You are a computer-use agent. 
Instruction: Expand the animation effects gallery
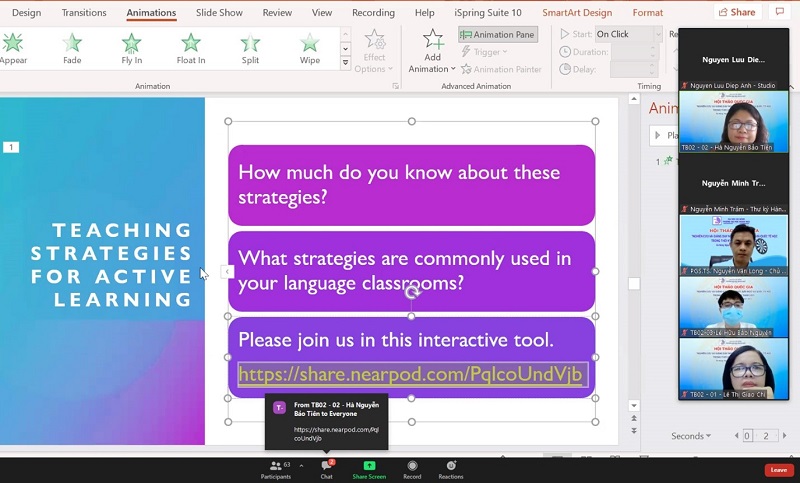coord(346,64)
